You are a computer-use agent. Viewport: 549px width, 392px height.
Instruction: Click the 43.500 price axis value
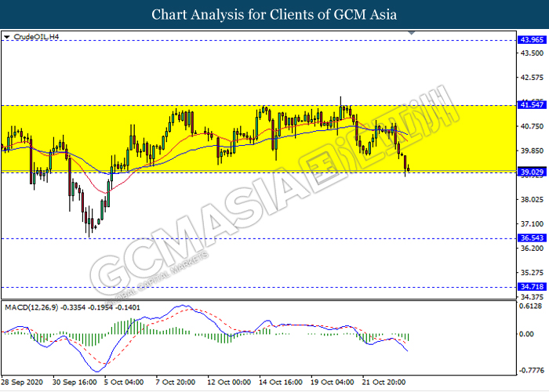532,53
